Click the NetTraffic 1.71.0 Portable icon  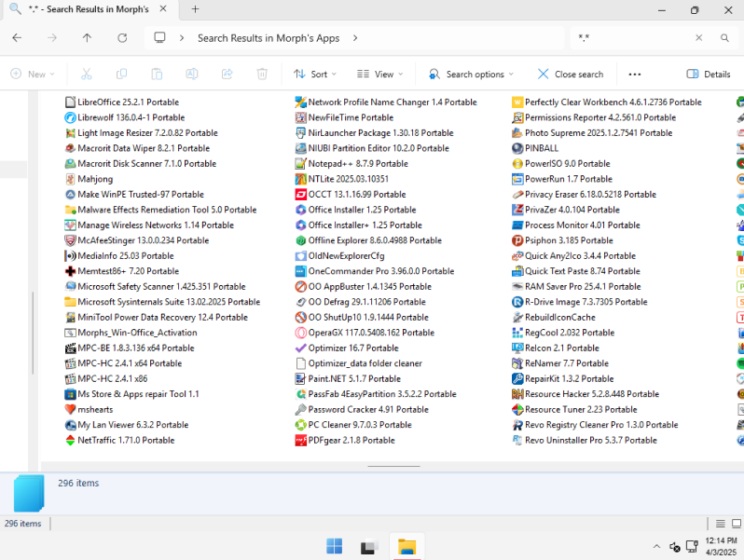70,441
